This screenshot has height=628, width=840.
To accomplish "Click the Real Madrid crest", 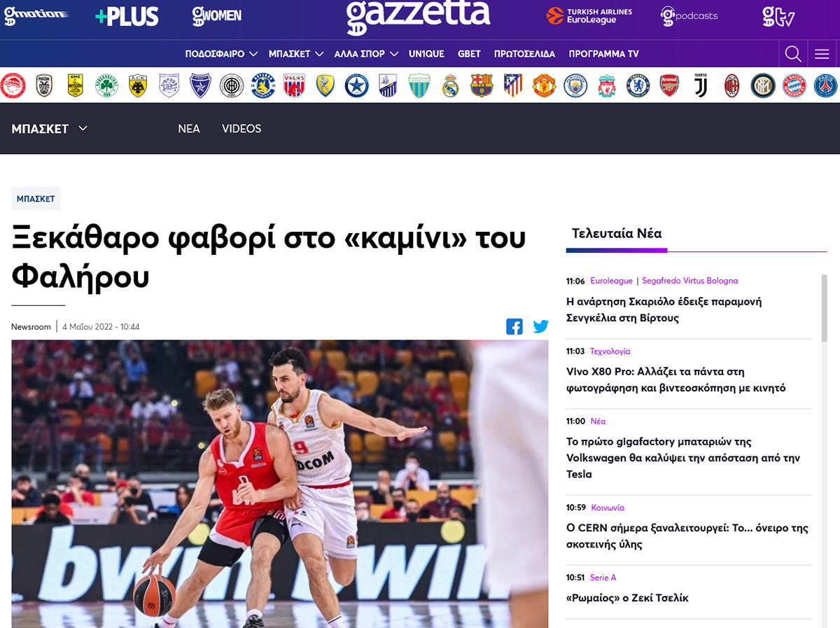I will pos(450,85).
